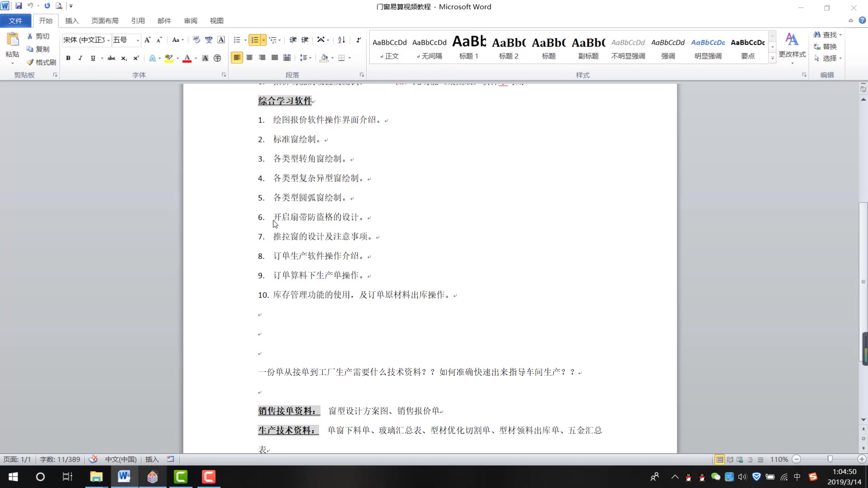Click the zoom slider handle

[830, 460]
